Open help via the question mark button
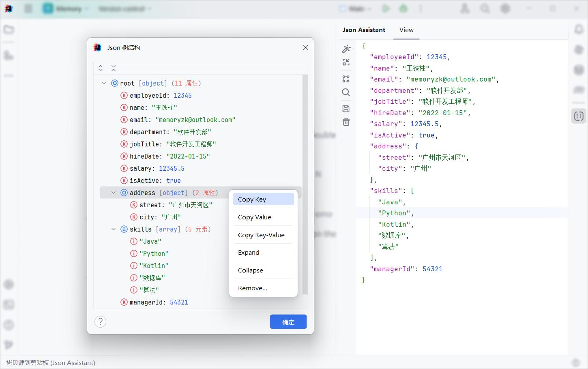Screen dimensions: 588x369 tap(100, 322)
